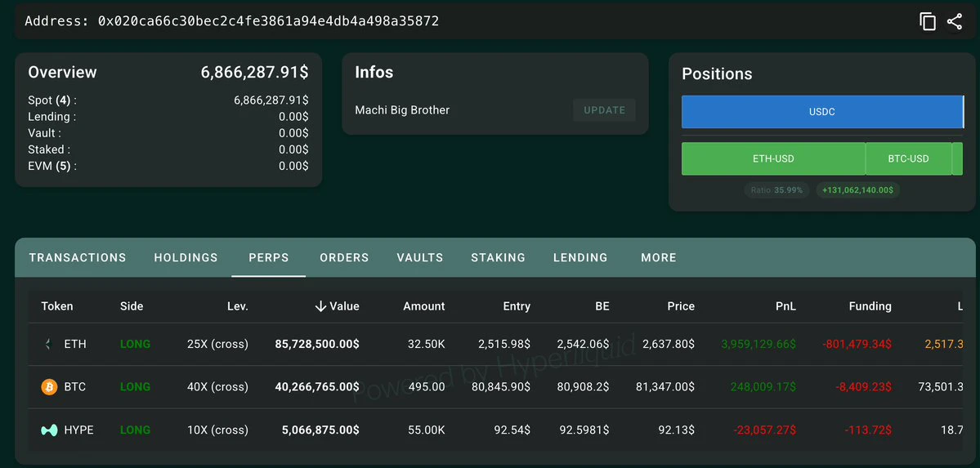Click the blue USDC position bar
Image resolution: width=980 pixels, height=468 pixels.
pyautogui.click(x=822, y=112)
